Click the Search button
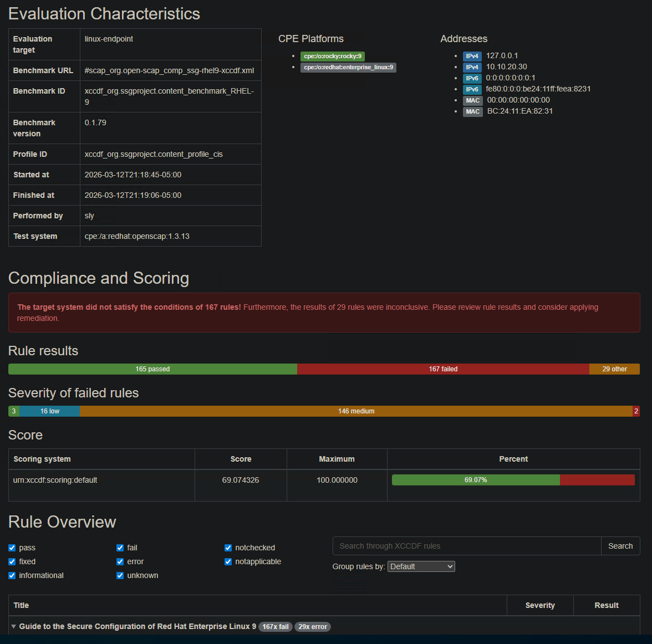 click(620, 546)
